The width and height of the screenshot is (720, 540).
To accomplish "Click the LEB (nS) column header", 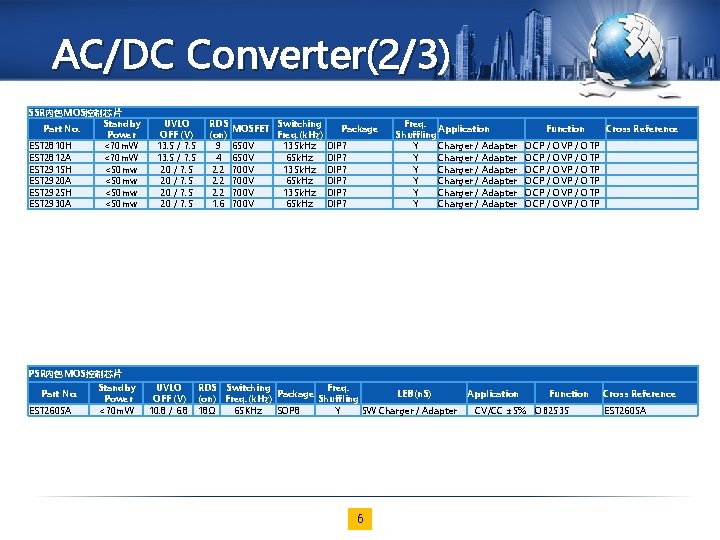I will coord(414,394).
